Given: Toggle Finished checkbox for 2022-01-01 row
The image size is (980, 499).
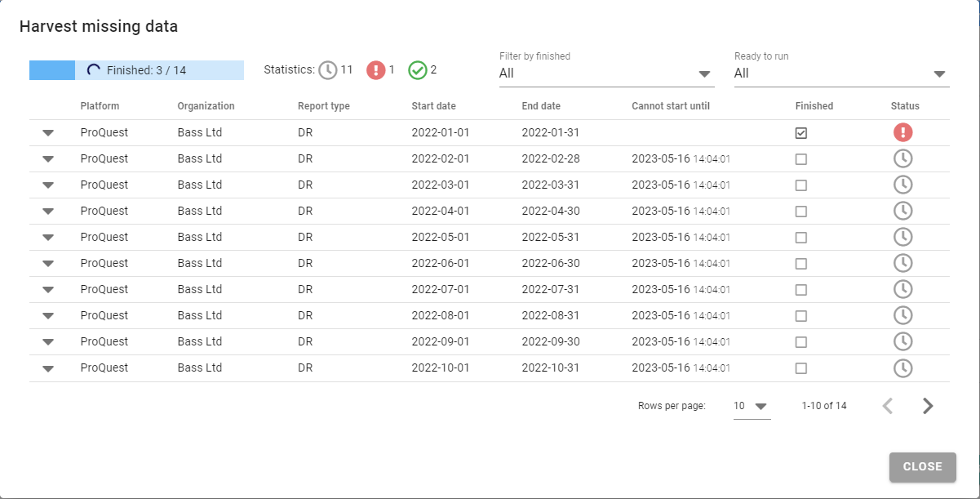Looking at the screenshot, I should (801, 133).
